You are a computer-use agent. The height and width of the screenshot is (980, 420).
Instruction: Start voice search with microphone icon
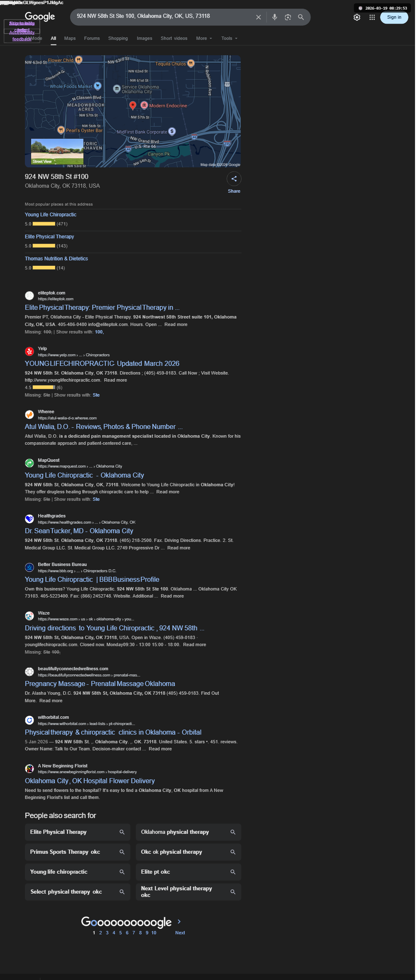[x=274, y=17]
